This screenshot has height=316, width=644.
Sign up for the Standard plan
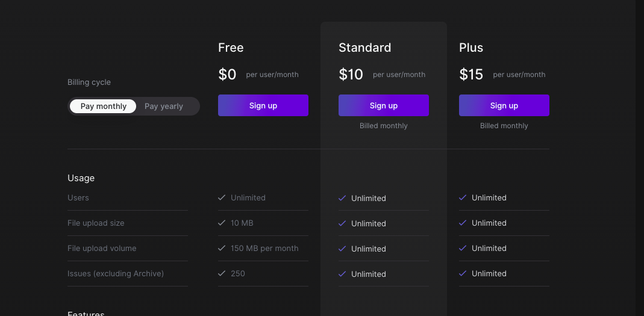click(x=384, y=105)
